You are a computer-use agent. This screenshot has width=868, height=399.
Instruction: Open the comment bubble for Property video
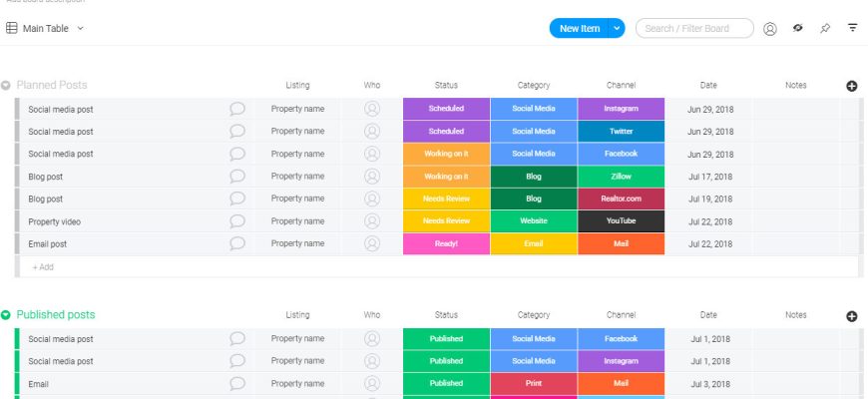pyautogui.click(x=237, y=221)
